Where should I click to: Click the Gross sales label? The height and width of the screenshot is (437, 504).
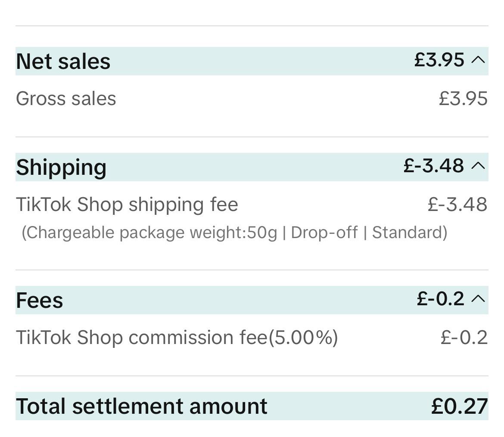[x=65, y=98]
